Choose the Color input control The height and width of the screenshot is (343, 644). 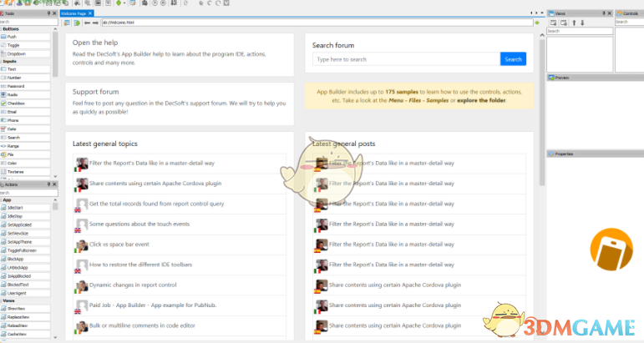pyautogui.click(x=25, y=164)
